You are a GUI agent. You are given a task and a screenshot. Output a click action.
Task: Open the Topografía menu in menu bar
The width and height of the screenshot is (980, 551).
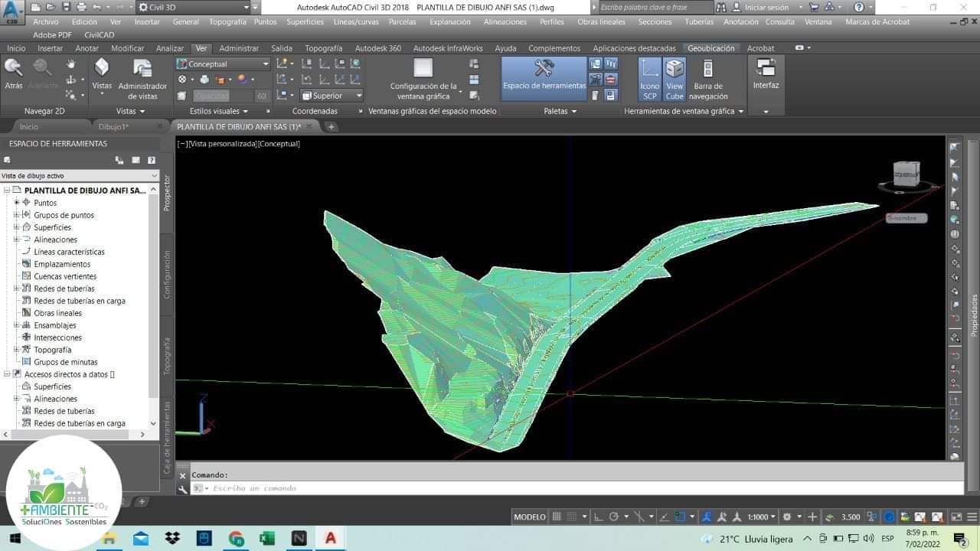click(x=227, y=22)
